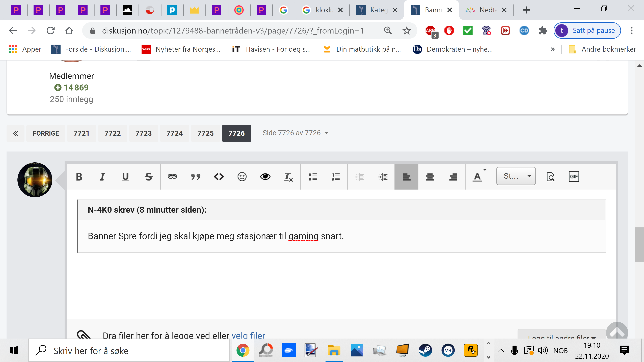
Task: Click the attachment paperclip icon
Action: click(x=84, y=334)
